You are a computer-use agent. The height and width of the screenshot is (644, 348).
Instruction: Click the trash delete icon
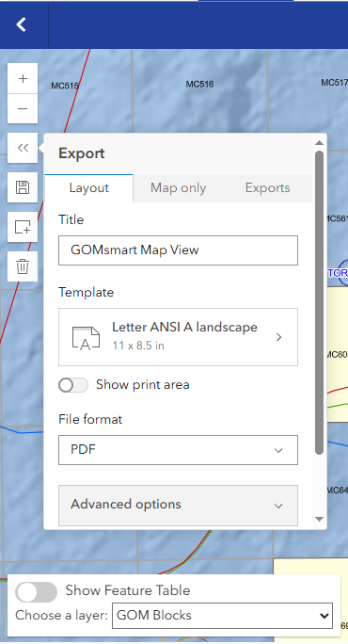click(23, 266)
